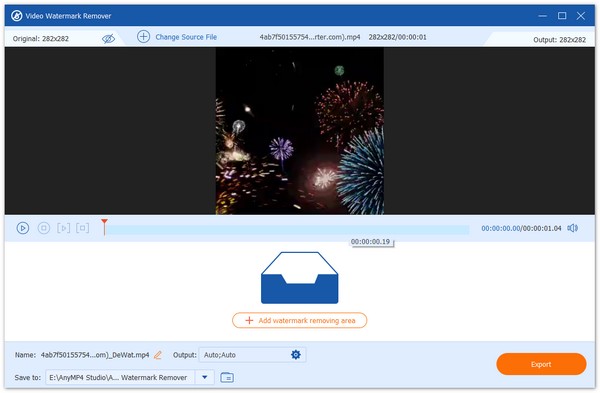Viewport: 600px width, 393px height.
Task: Click the output name ending _DeWat.mp4
Action: [x=95, y=355]
